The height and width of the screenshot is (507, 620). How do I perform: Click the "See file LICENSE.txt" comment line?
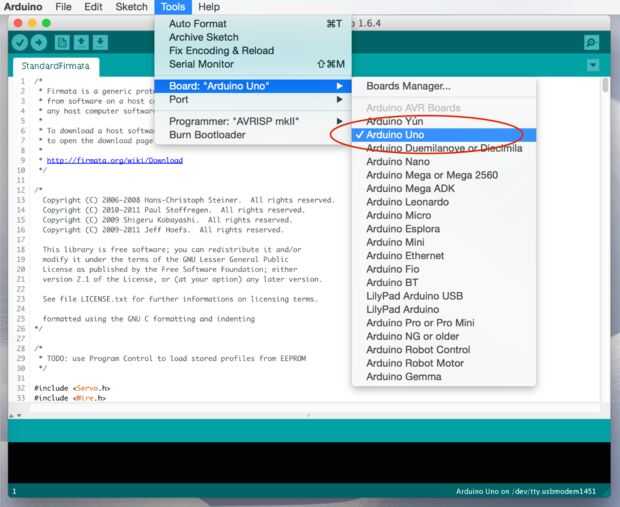180,299
